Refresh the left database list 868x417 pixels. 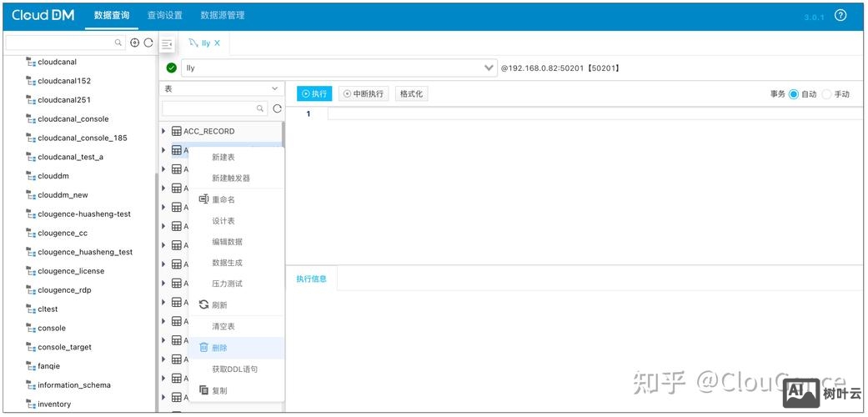(148, 43)
